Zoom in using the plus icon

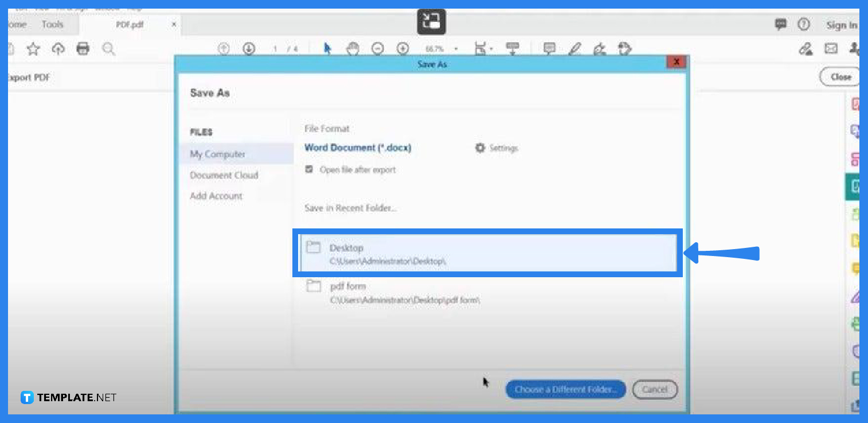click(x=403, y=49)
